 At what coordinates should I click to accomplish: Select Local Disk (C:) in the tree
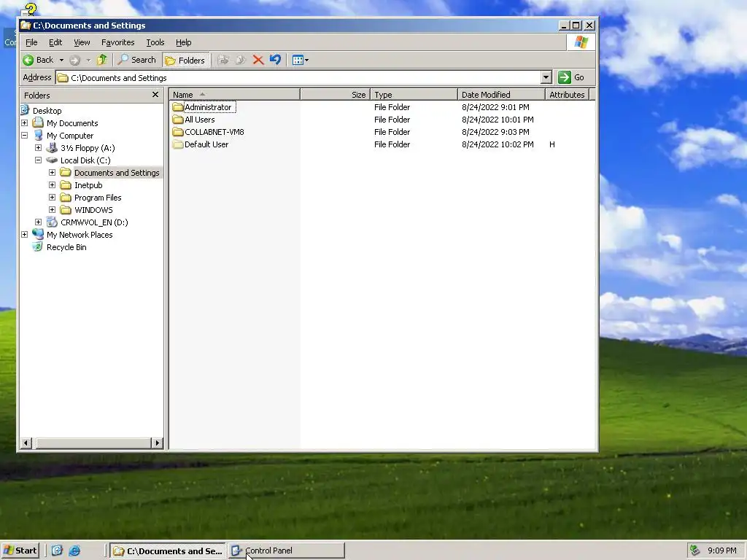point(85,160)
